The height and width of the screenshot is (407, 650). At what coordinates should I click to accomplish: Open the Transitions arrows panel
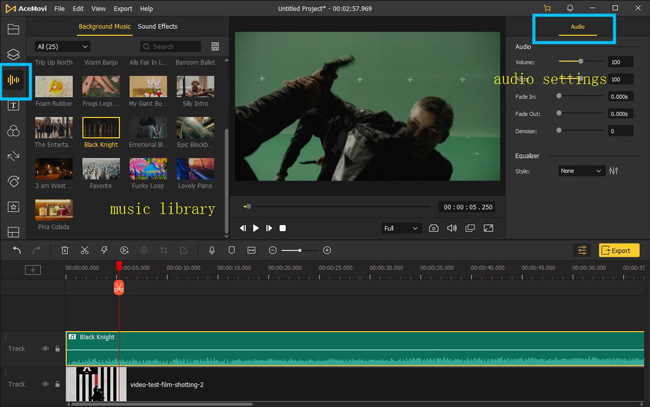[x=13, y=156]
